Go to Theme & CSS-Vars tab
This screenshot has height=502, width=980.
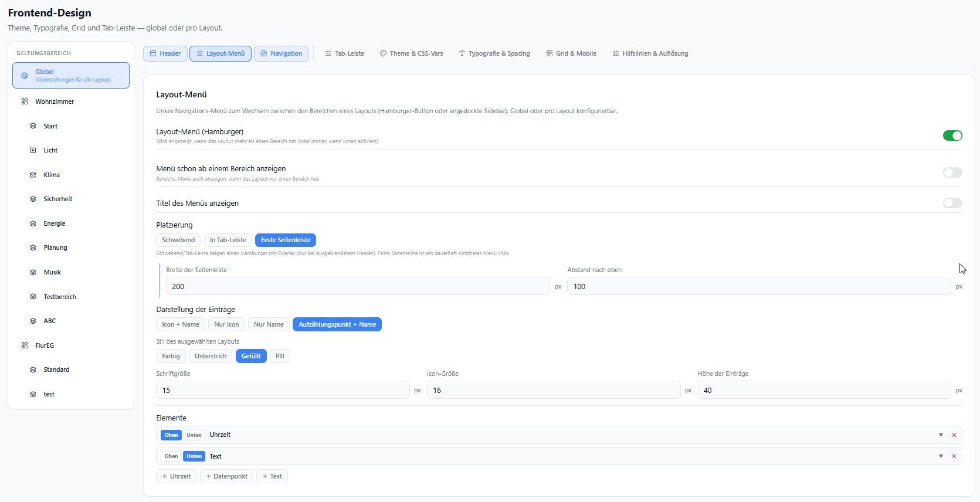(x=411, y=53)
